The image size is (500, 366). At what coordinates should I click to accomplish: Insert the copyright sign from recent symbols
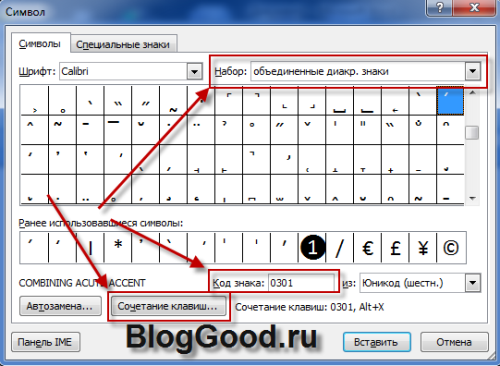451,248
